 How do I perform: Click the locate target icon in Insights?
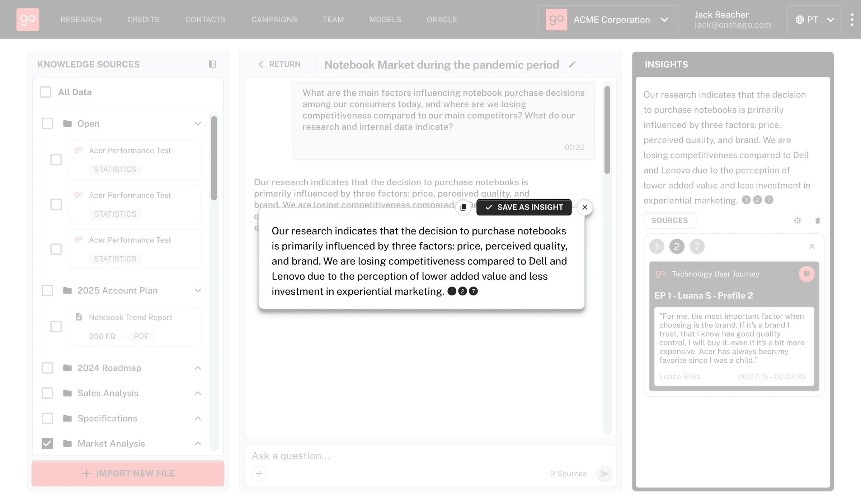[x=797, y=220]
